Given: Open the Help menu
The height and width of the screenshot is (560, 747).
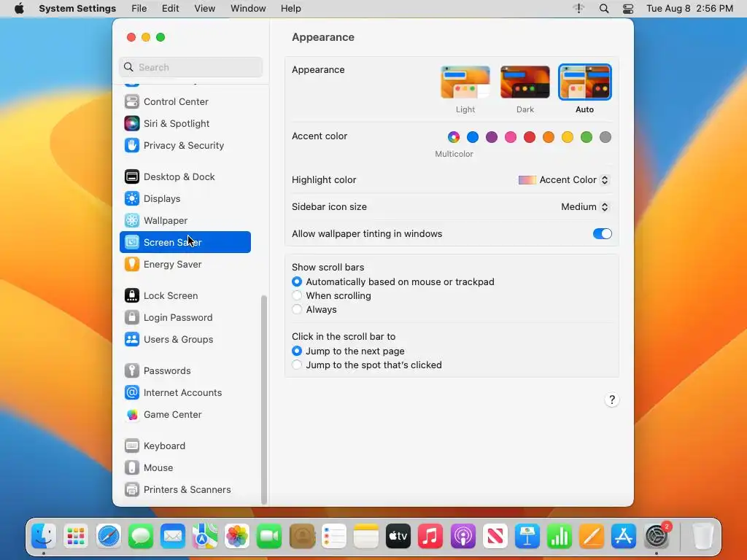Looking at the screenshot, I should tap(290, 9).
